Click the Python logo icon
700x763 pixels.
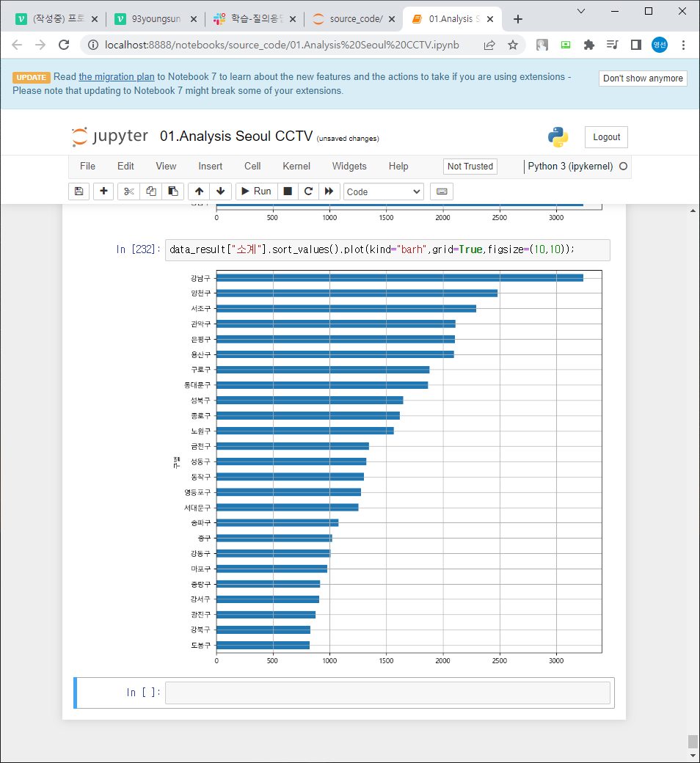pos(558,137)
